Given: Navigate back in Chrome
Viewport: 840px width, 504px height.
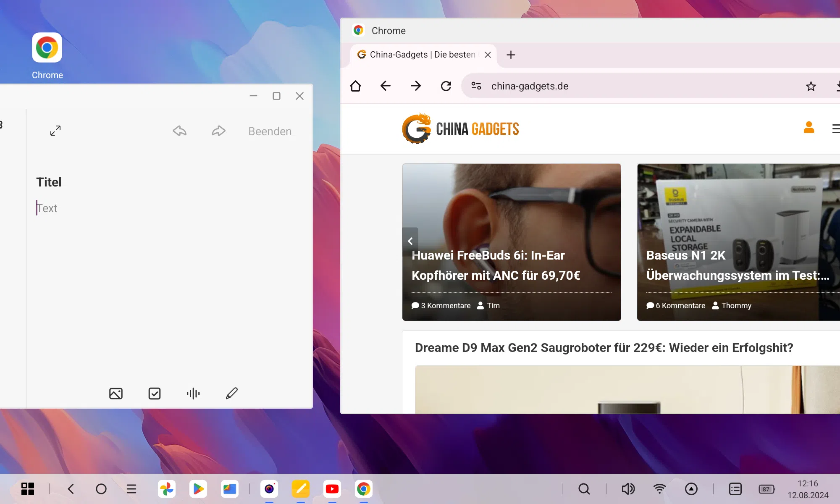Looking at the screenshot, I should [385, 86].
